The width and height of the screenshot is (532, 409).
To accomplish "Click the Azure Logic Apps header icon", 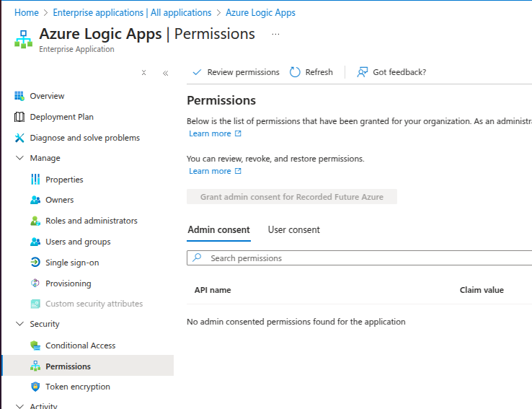I will tap(23, 40).
